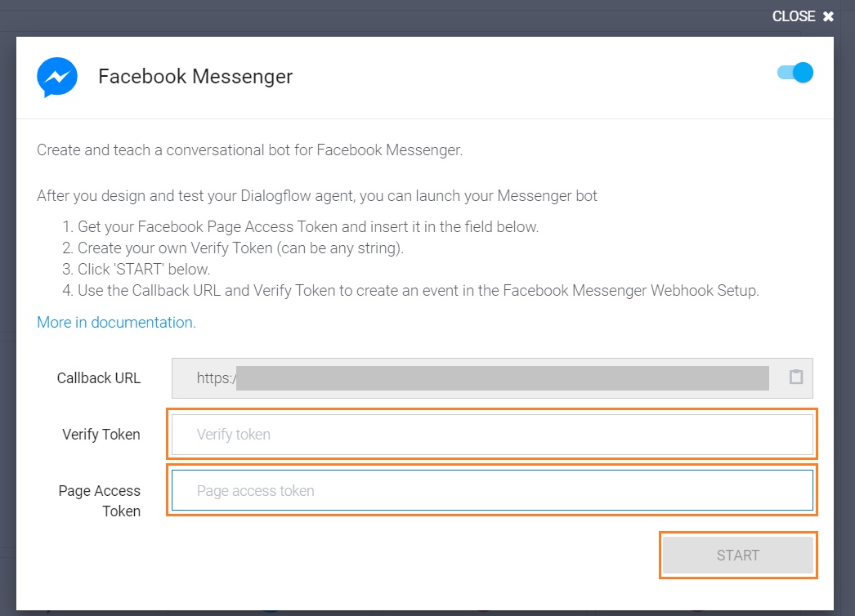
Task: Select the Page access token field
Action: click(x=490, y=490)
